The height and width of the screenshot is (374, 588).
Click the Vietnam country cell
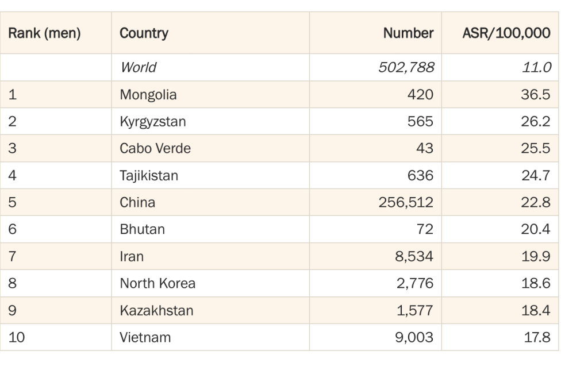coord(145,338)
